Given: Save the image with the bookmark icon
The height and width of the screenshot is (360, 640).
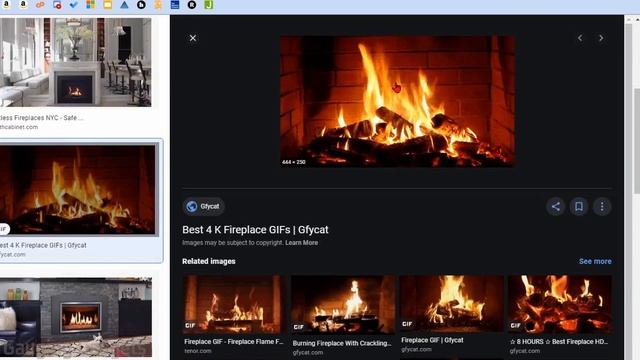Looking at the screenshot, I should click(579, 207).
